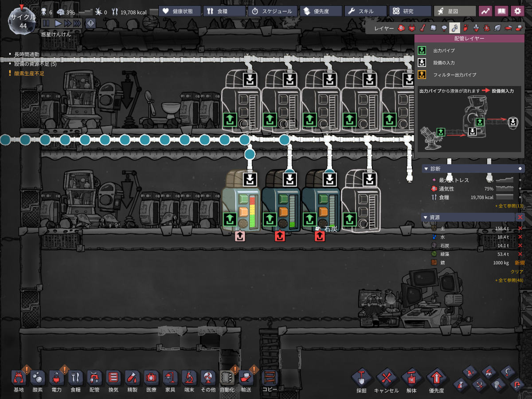Open the 酸素 (Oxygen) build category
532x399 pixels.
click(x=38, y=378)
